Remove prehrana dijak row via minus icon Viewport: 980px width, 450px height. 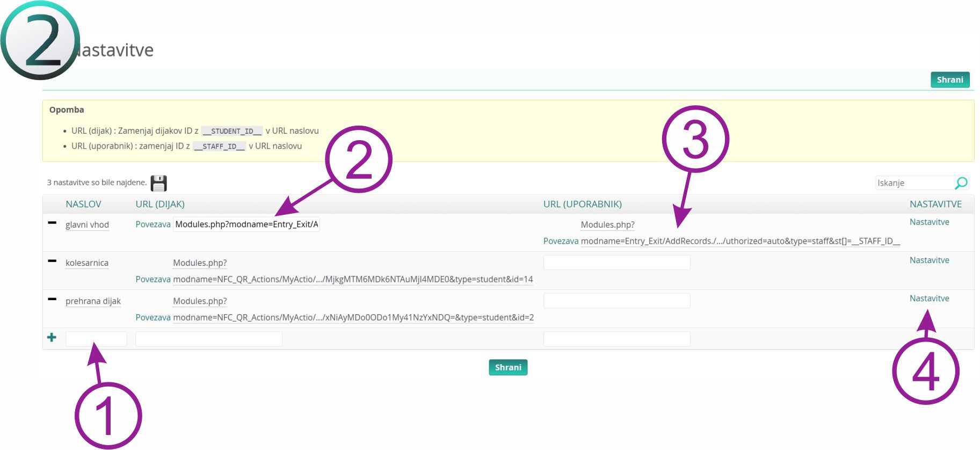52,299
